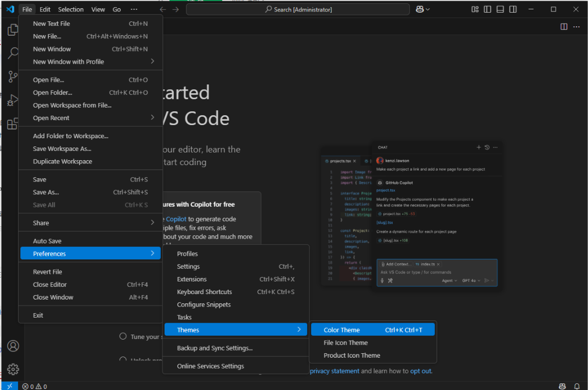The width and height of the screenshot is (588, 390).
Task: Click the opt out link
Action: [x=421, y=371]
